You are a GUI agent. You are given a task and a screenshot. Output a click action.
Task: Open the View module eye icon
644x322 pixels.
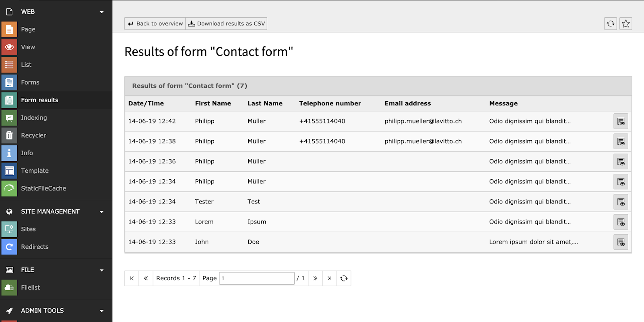click(9, 47)
